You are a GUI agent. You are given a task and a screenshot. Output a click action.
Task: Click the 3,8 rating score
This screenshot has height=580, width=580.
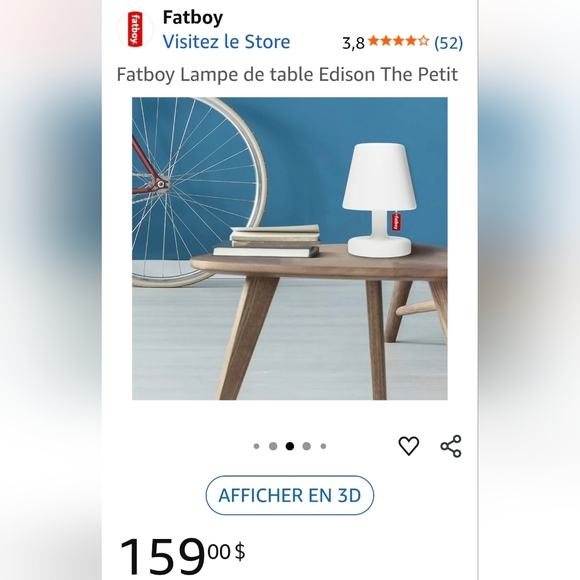(353, 43)
